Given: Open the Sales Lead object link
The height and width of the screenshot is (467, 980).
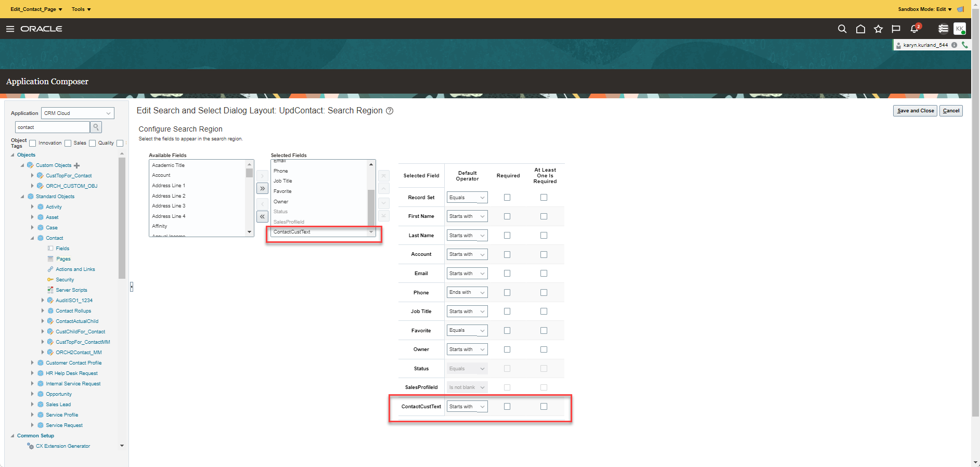Looking at the screenshot, I should coord(58,405).
